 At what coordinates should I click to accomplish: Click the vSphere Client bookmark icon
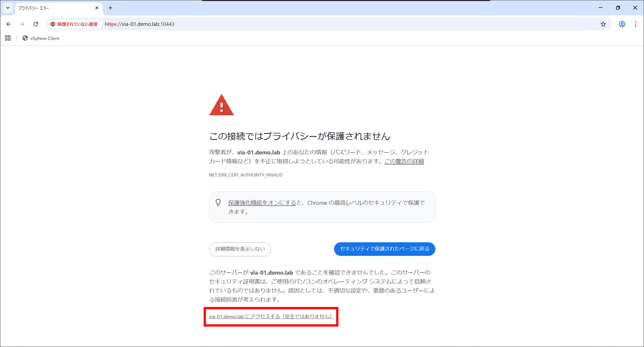click(24, 38)
